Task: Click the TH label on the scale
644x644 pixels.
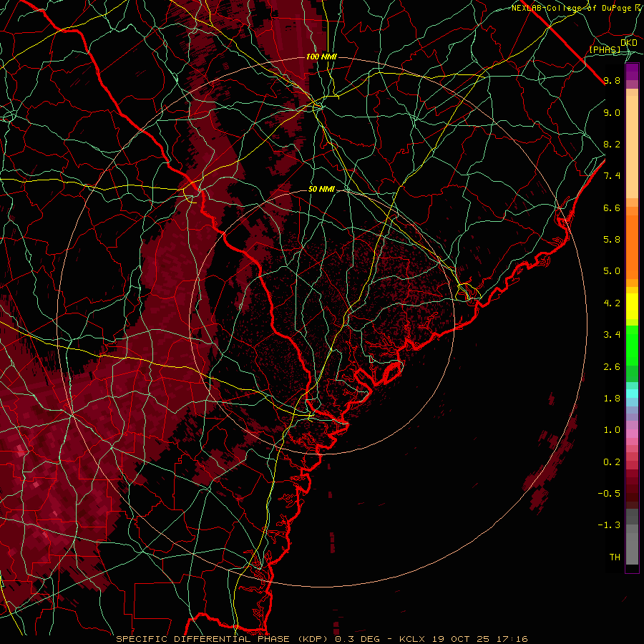Action: pos(615,557)
